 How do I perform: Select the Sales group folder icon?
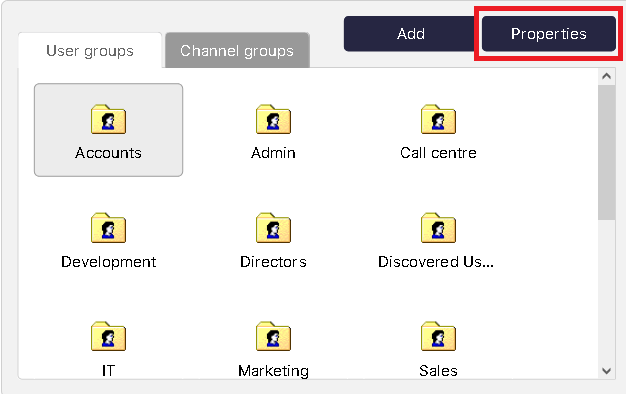coord(438,337)
